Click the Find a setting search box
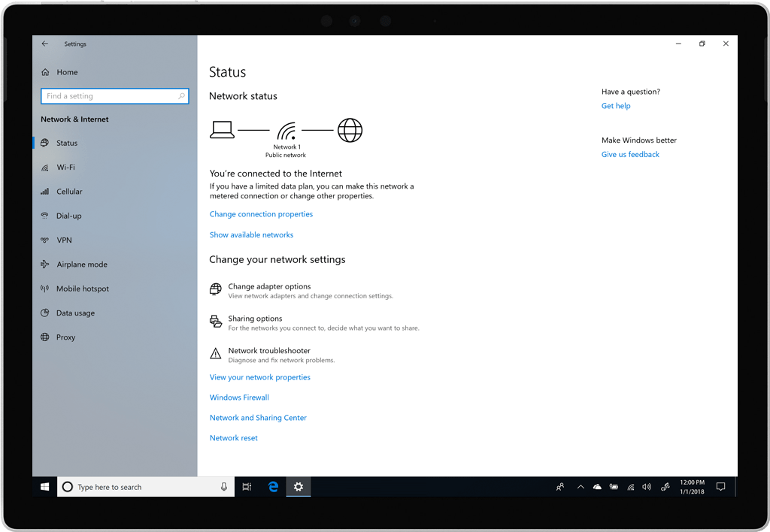 (113, 96)
